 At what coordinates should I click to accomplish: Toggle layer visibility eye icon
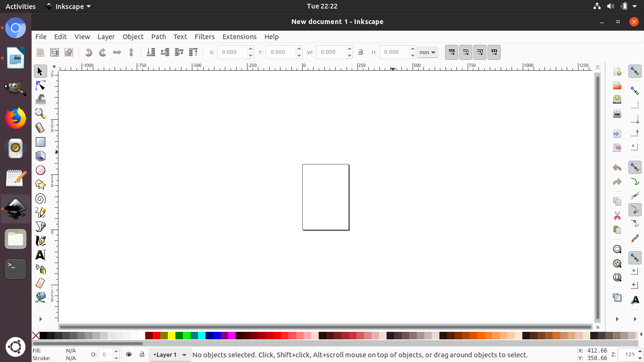coord(129,354)
